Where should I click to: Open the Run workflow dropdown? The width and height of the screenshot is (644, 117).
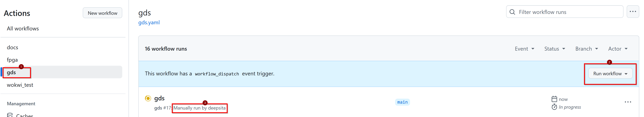610,73
